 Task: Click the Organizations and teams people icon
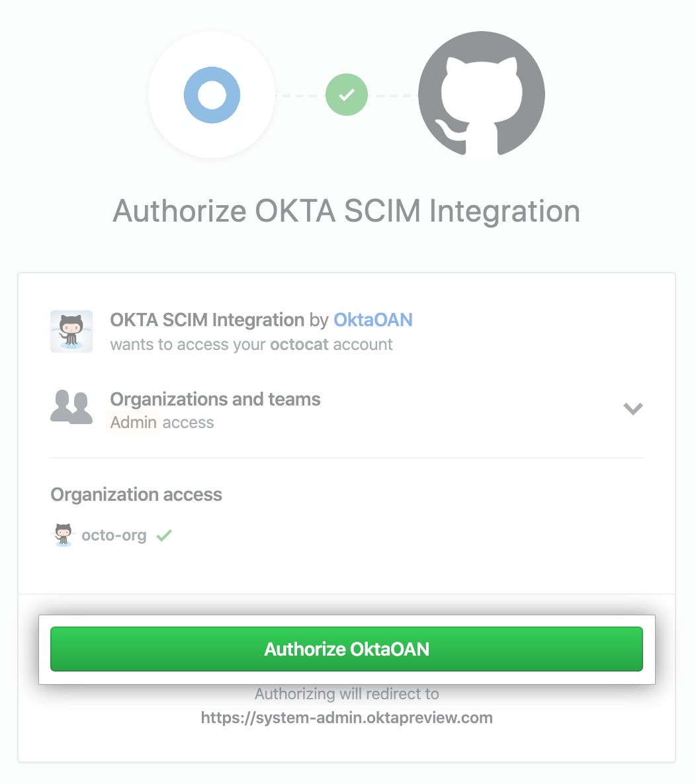coord(71,406)
